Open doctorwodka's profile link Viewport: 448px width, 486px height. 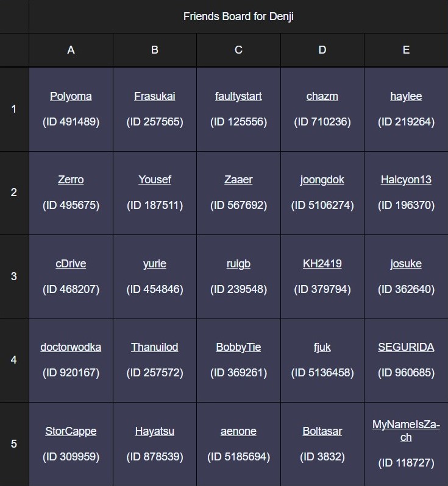click(x=71, y=347)
